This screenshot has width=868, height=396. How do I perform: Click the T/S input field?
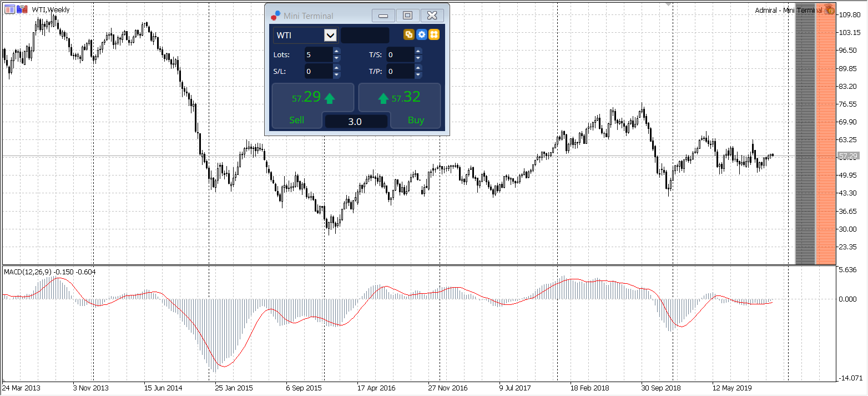(401, 55)
